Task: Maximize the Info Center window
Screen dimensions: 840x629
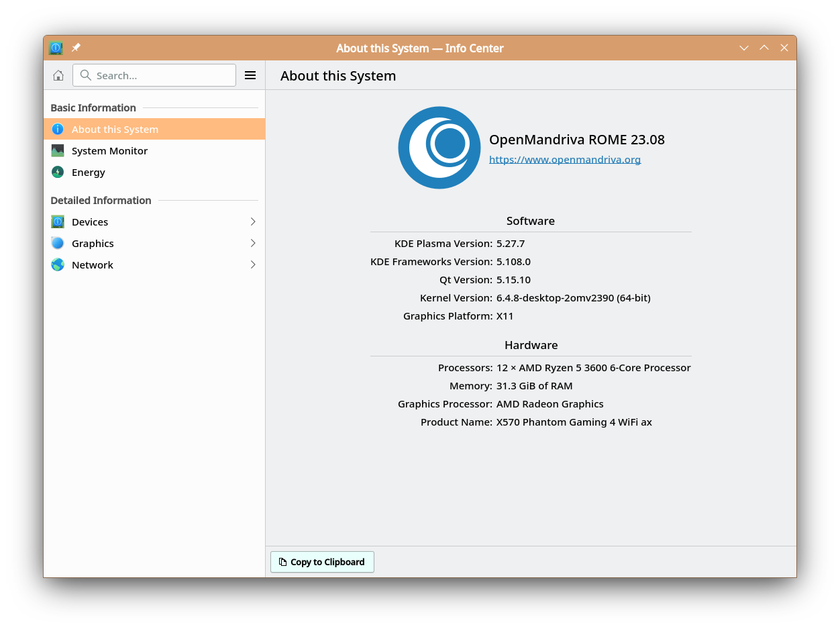Action: (764, 48)
